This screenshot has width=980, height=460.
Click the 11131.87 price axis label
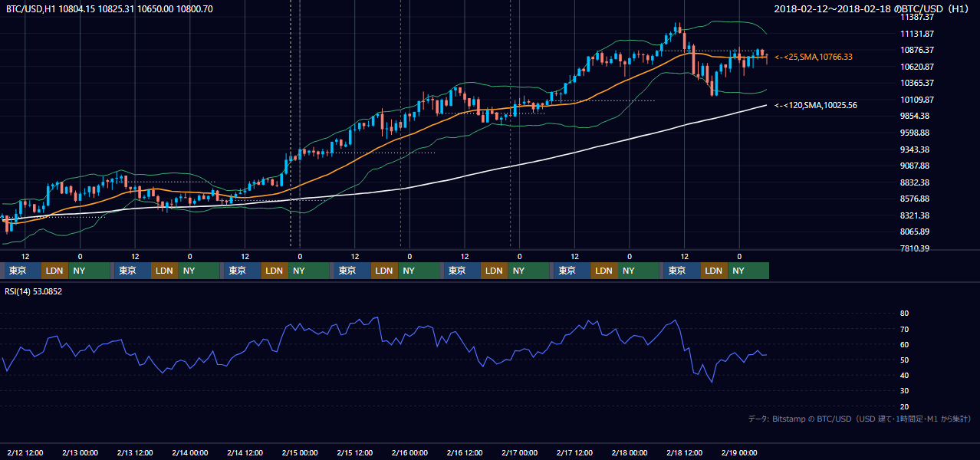[917, 34]
